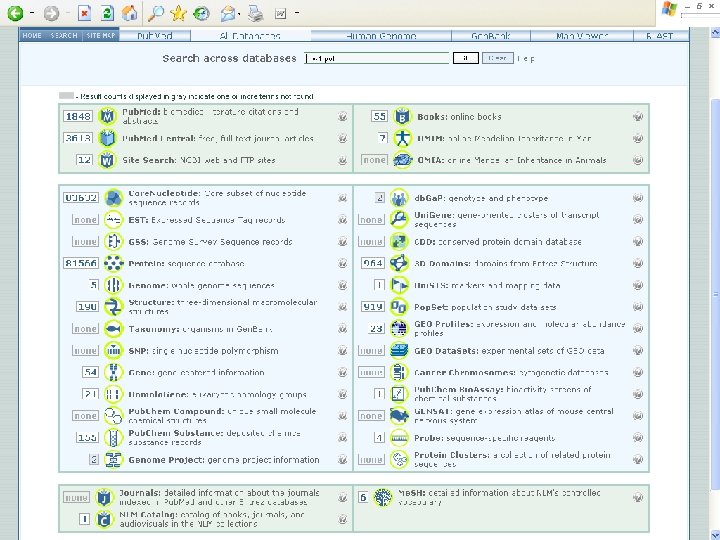The height and width of the screenshot is (540, 720).
Task: Select the BLAST navigation tab
Action: pyautogui.click(x=660, y=35)
